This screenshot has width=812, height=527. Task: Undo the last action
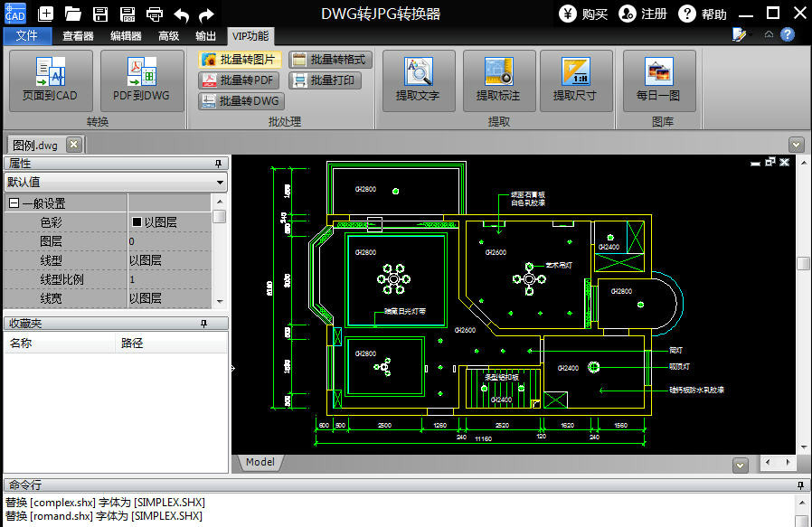[181, 15]
